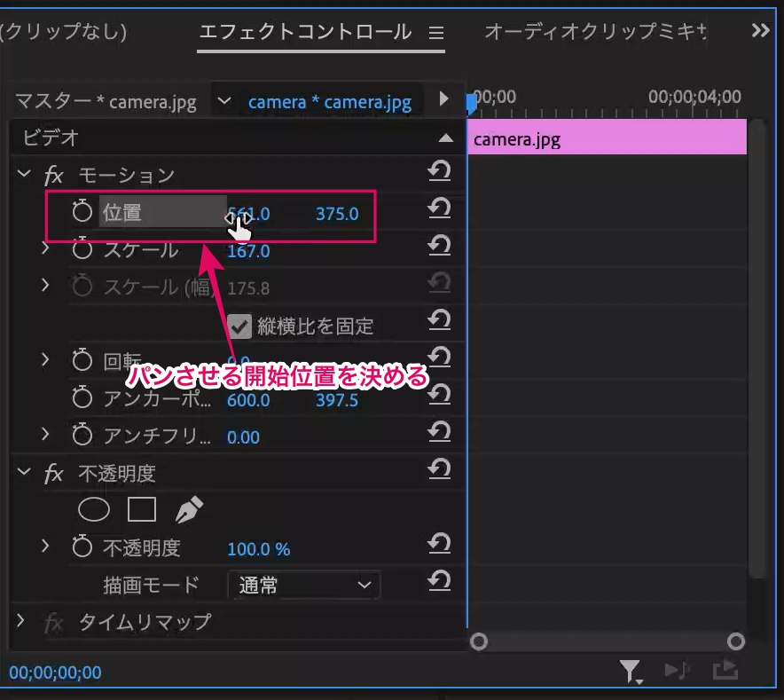Toggle the 不透明度 fx effect on/off

(x=53, y=474)
